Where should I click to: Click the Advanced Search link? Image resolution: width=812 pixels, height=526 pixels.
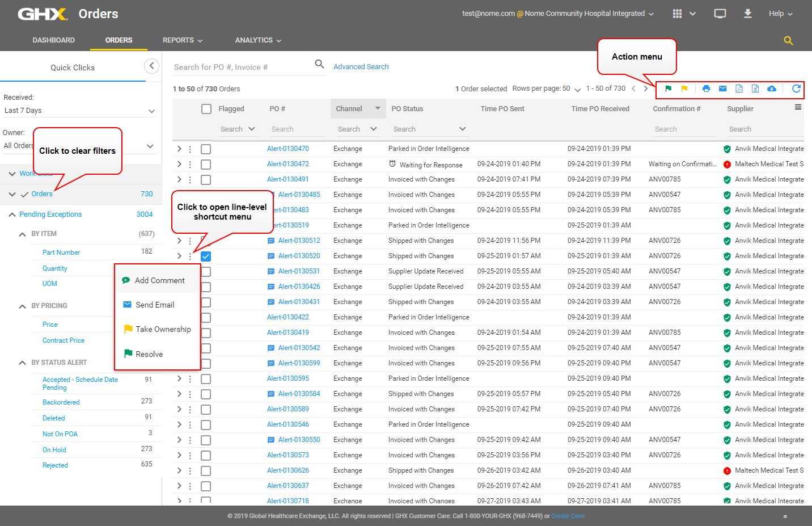361,67
